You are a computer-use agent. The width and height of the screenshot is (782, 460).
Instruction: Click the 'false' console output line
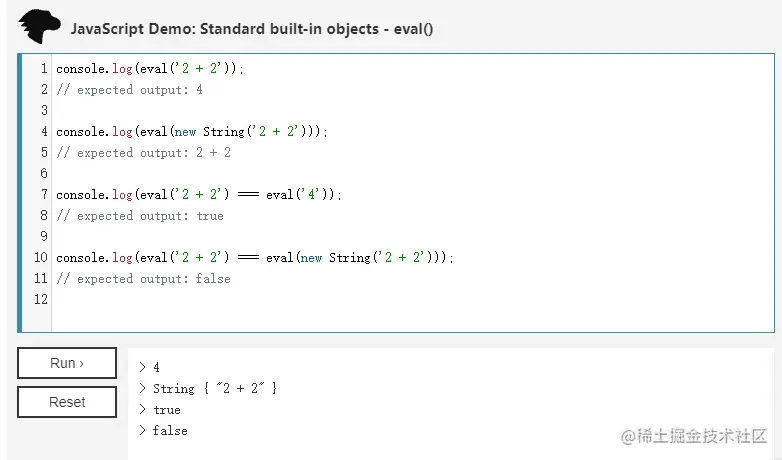point(169,431)
